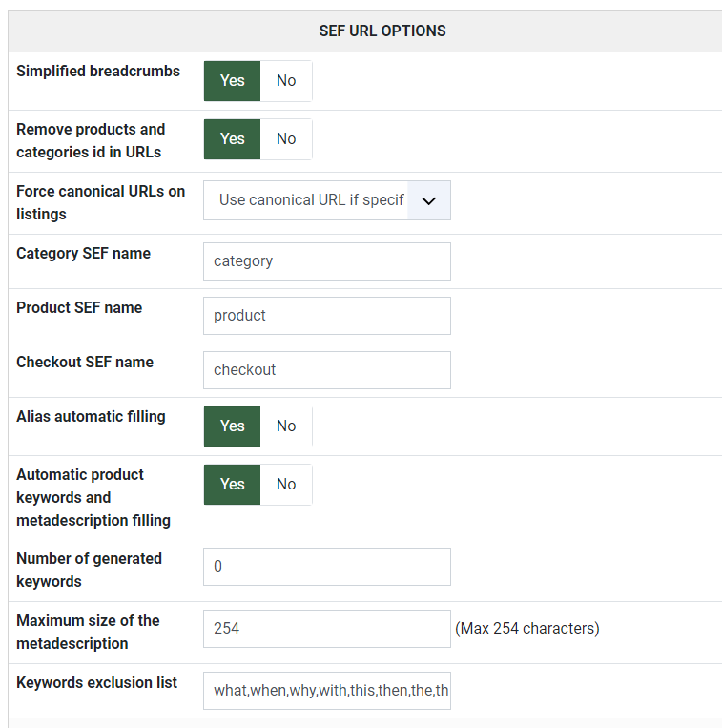Image resolution: width=722 pixels, height=728 pixels.
Task: Enable Automatic product keywords filling
Action: pos(232,485)
